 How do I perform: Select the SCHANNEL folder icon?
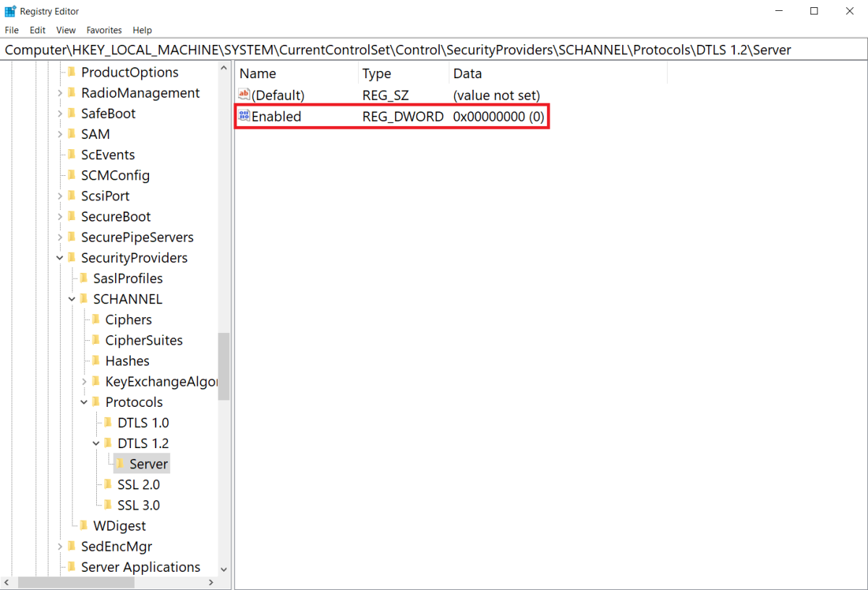[x=84, y=299]
